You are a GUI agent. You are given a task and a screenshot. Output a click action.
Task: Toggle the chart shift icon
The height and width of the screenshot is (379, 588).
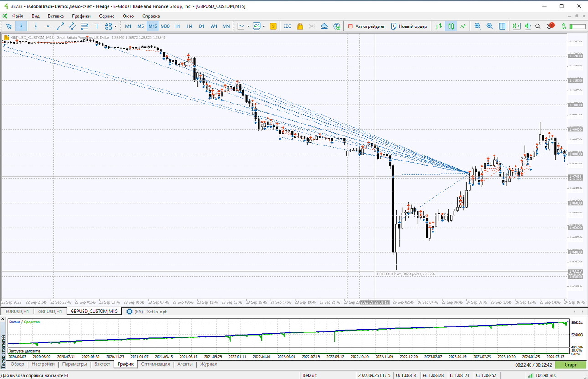coord(528,26)
